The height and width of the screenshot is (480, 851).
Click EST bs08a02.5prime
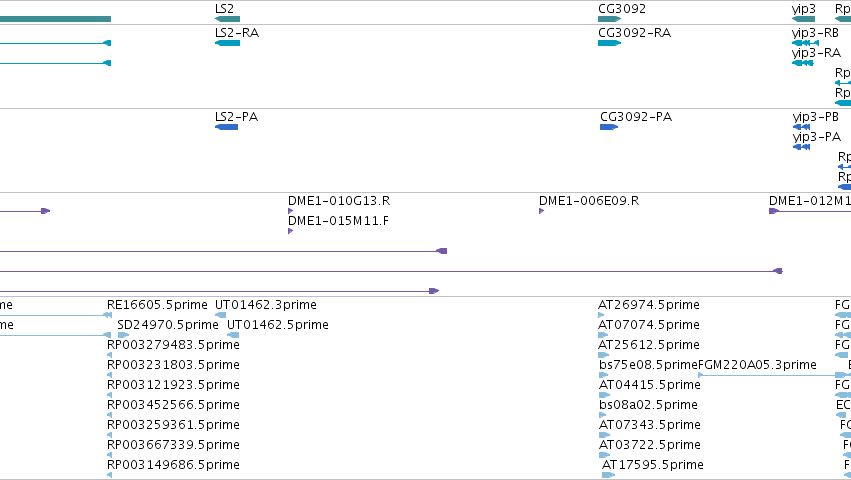648,406
